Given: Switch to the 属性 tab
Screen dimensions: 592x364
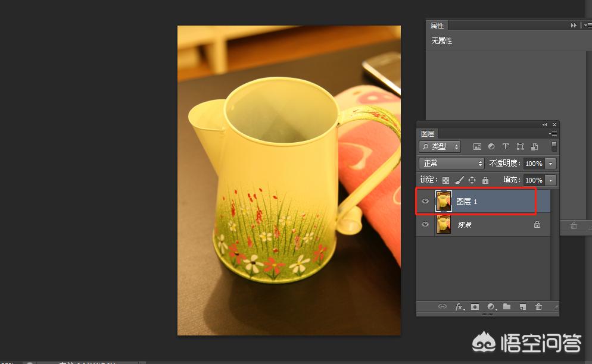Looking at the screenshot, I should coord(437,26).
